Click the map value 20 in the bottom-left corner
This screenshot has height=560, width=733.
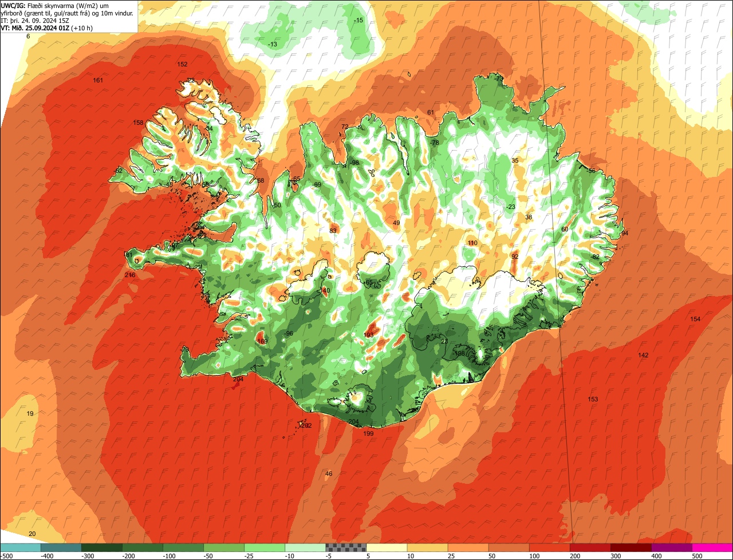tap(32, 534)
